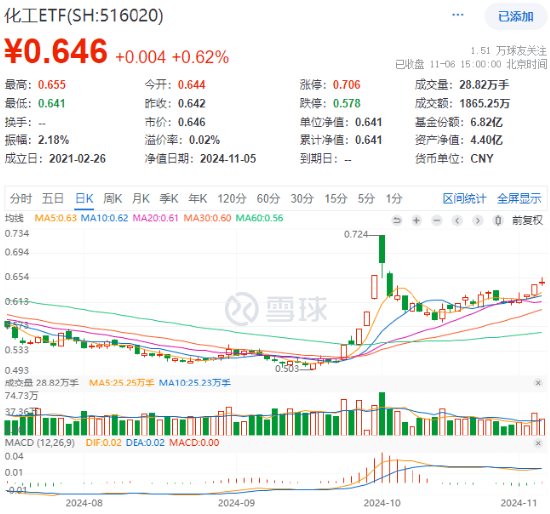Select the 日K tab
Viewport: 550px width, 514px height.
click(x=84, y=199)
